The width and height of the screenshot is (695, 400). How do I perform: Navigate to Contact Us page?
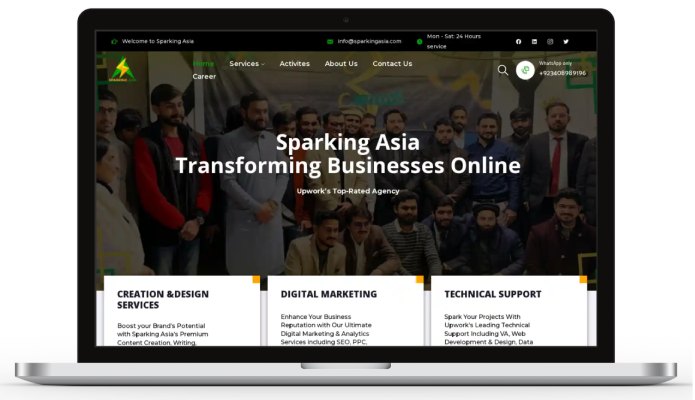pyautogui.click(x=392, y=64)
